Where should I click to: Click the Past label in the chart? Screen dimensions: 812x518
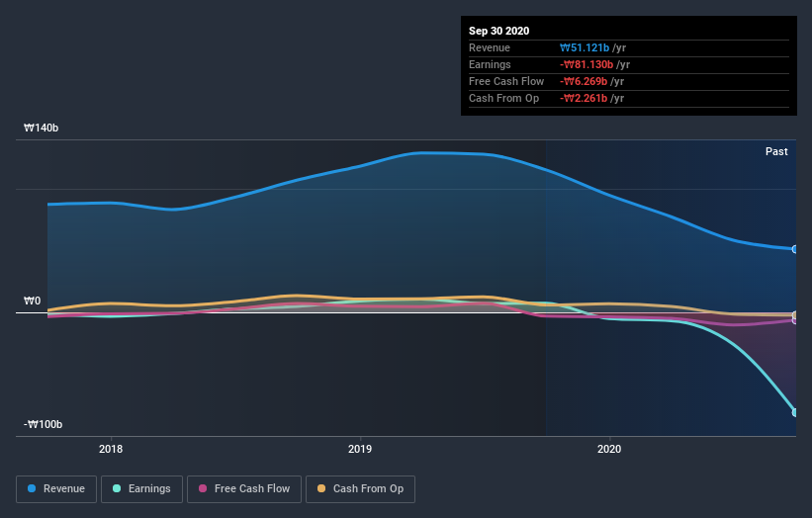(776, 151)
